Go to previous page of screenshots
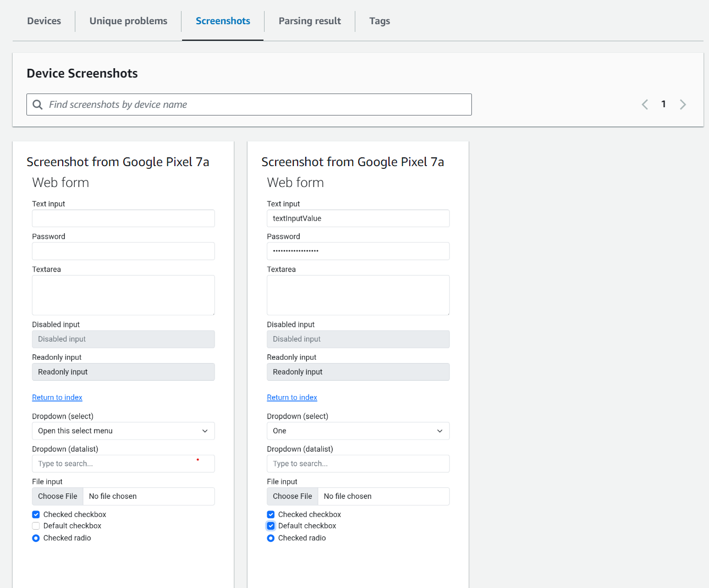 (645, 105)
